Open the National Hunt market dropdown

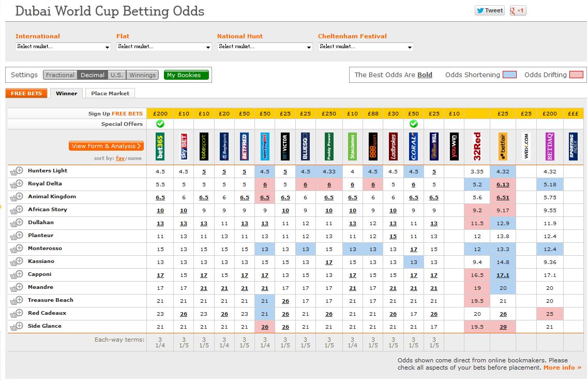pyautogui.click(x=265, y=47)
